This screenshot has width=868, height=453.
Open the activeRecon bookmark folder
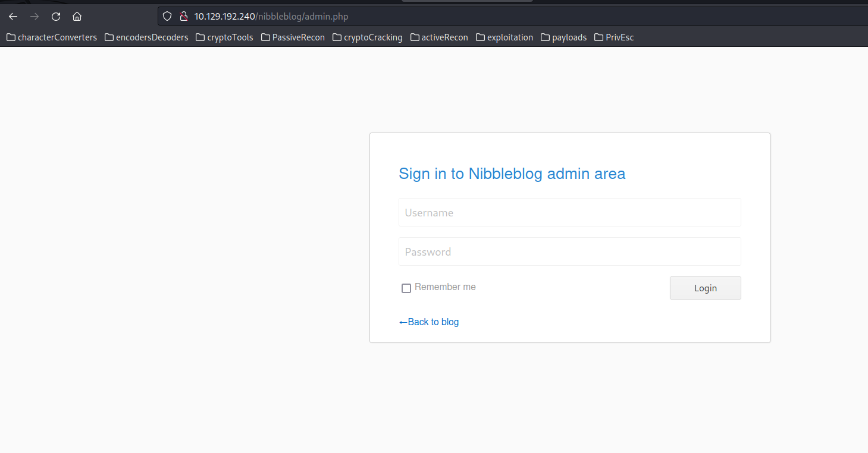(x=439, y=37)
